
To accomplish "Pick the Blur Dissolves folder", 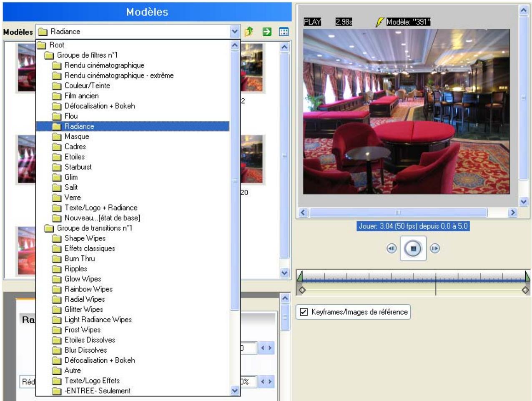I will pos(80,350).
